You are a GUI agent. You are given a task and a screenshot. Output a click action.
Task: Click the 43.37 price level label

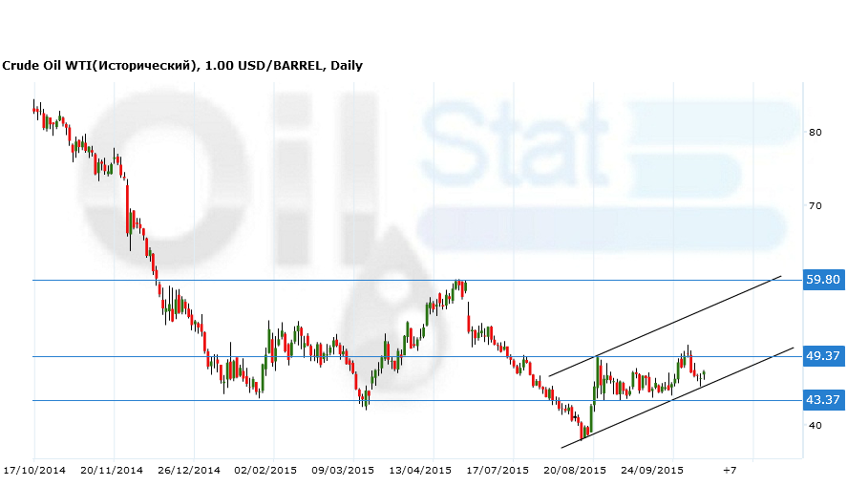coord(823,400)
